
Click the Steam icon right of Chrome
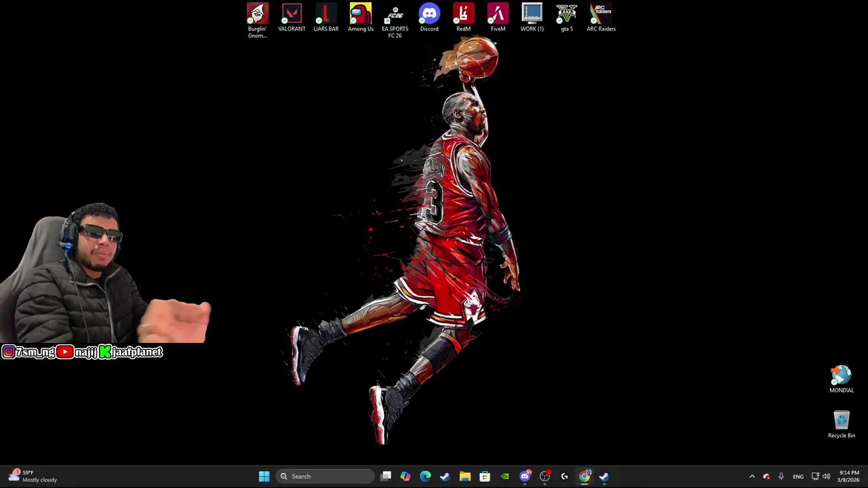click(x=604, y=476)
